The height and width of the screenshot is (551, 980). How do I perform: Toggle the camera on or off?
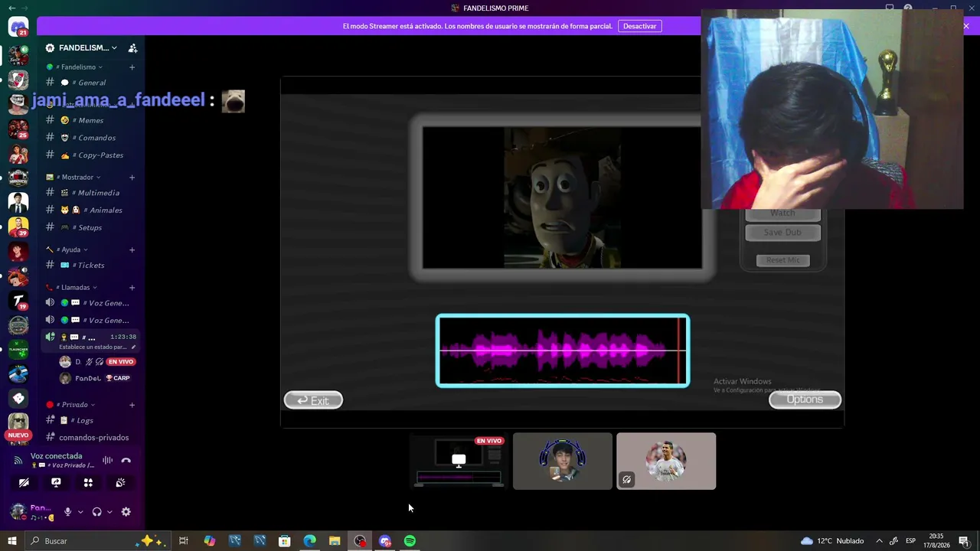click(24, 483)
